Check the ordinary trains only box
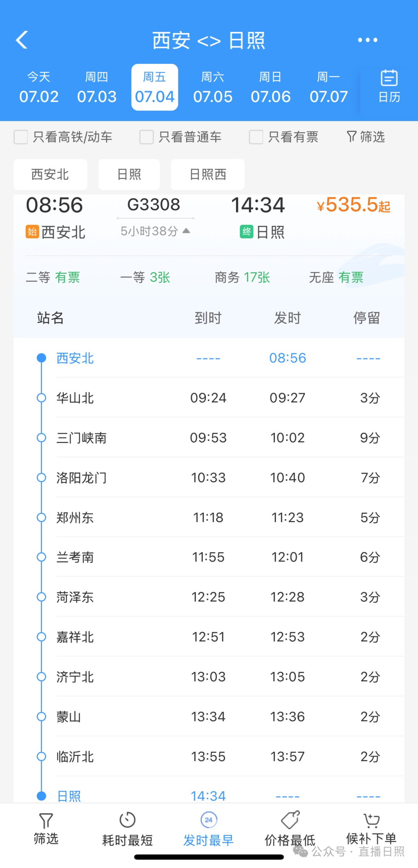Viewport: 418px width, 868px height. pyautogui.click(x=147, y=137)
